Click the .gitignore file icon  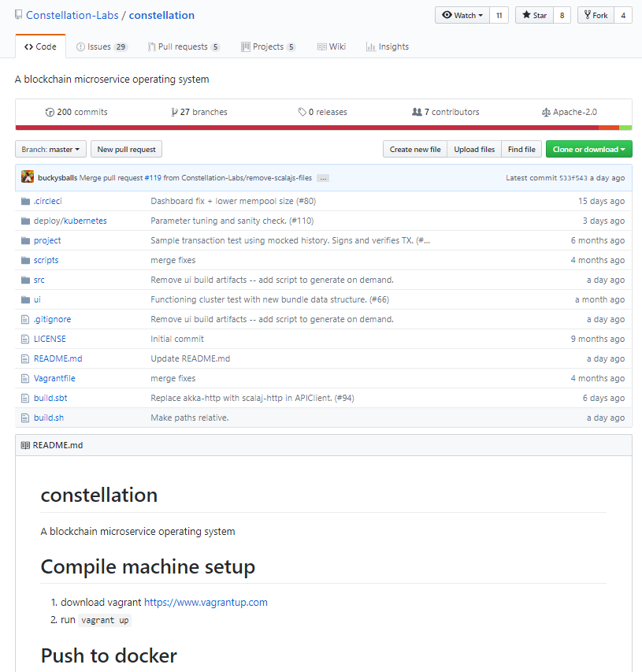(x=25, y=319)
